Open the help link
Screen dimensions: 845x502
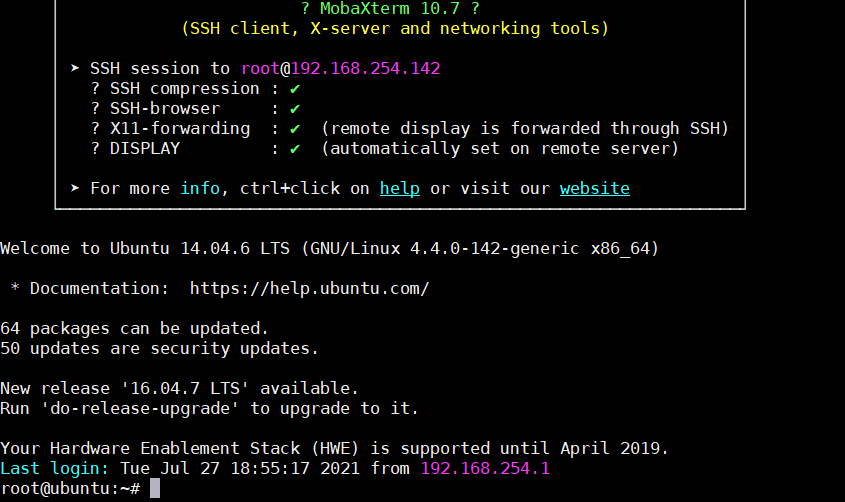point(399,189)
